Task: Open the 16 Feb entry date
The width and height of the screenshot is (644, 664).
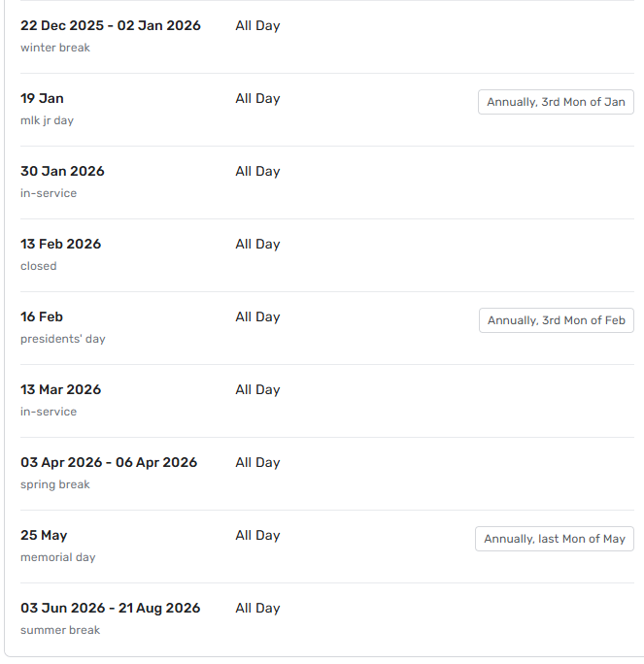Action: click(x=42, y=317)
